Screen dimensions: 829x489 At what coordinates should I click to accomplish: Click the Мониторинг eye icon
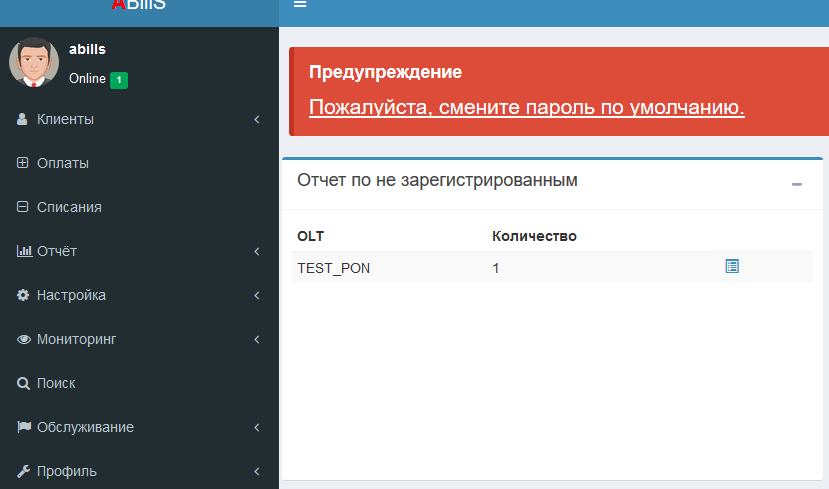24,339
